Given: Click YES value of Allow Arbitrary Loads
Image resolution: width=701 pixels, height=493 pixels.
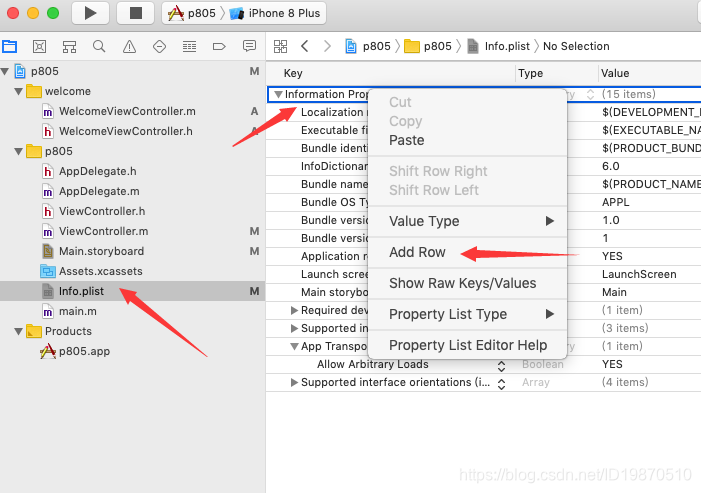Looking at the screenshot, I should [612, 364].
